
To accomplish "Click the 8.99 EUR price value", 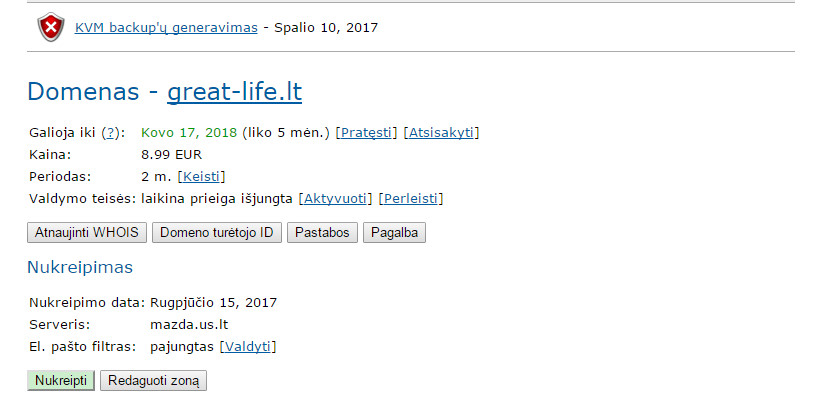I will 171,155.
